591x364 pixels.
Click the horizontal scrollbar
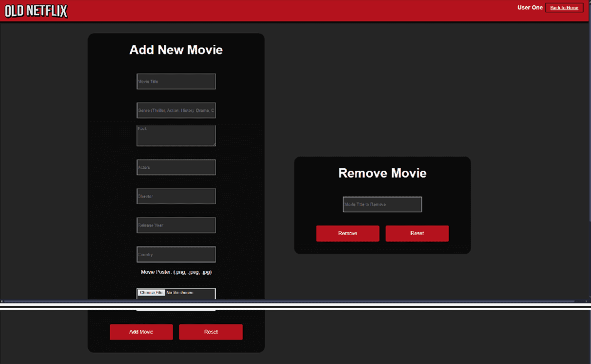(x=289, y=301)
